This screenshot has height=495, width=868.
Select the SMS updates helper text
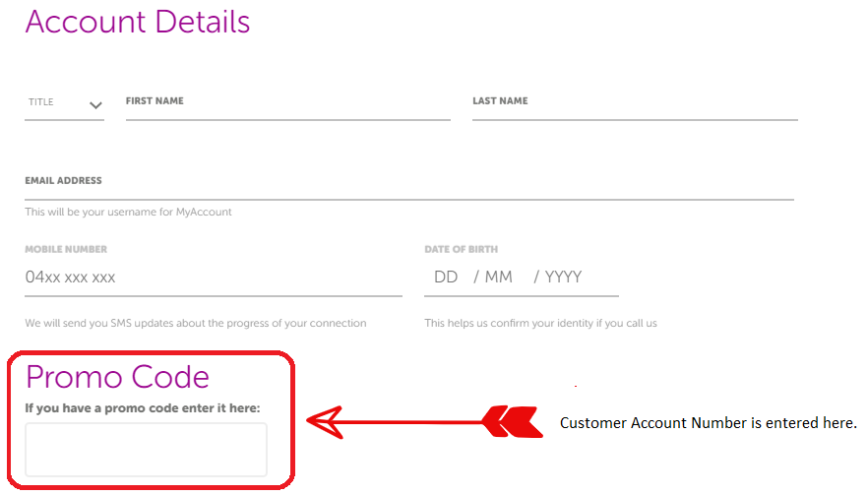tap(196, 324)
